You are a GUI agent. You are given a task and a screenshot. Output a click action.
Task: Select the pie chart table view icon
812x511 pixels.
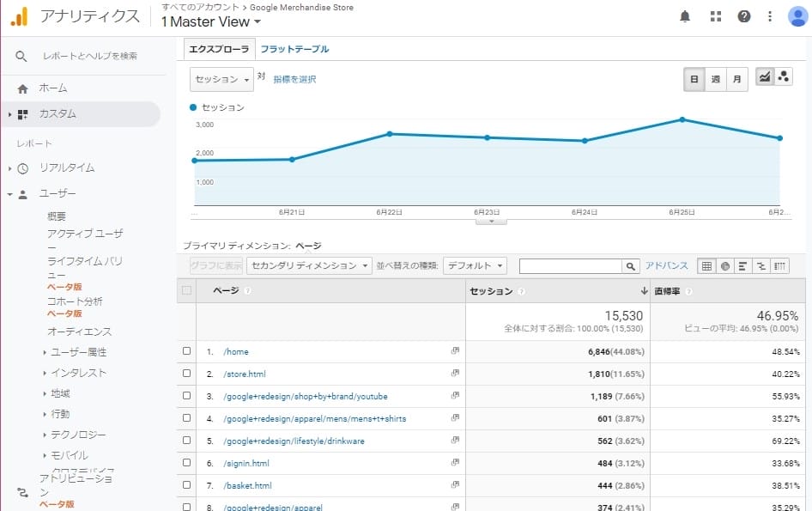[x=725, y=266]
